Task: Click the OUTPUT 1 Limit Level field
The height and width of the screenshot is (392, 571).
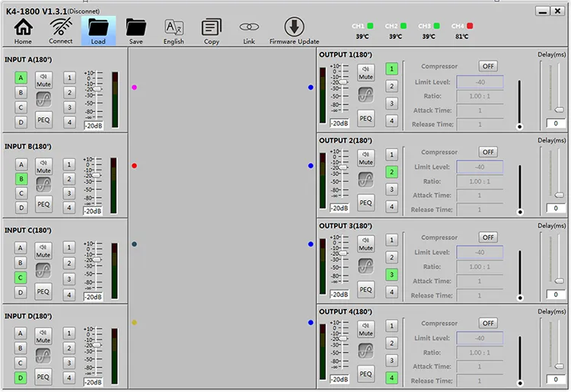Action: pos(480,81)
